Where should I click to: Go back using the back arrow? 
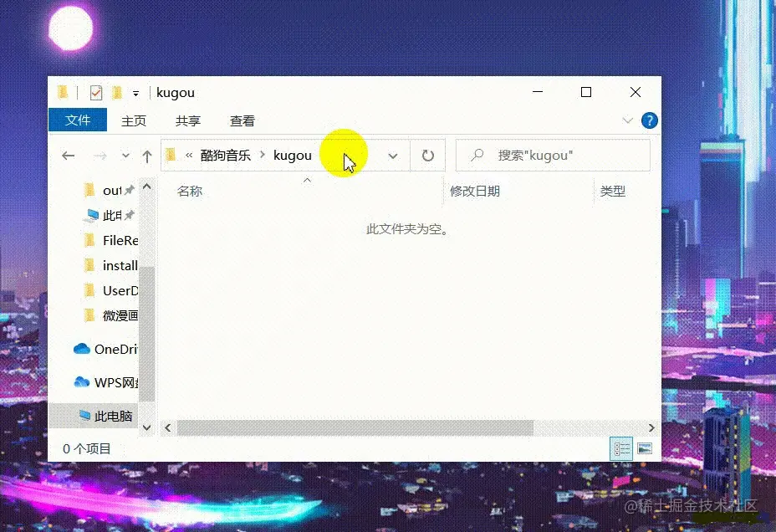[69, 156]
